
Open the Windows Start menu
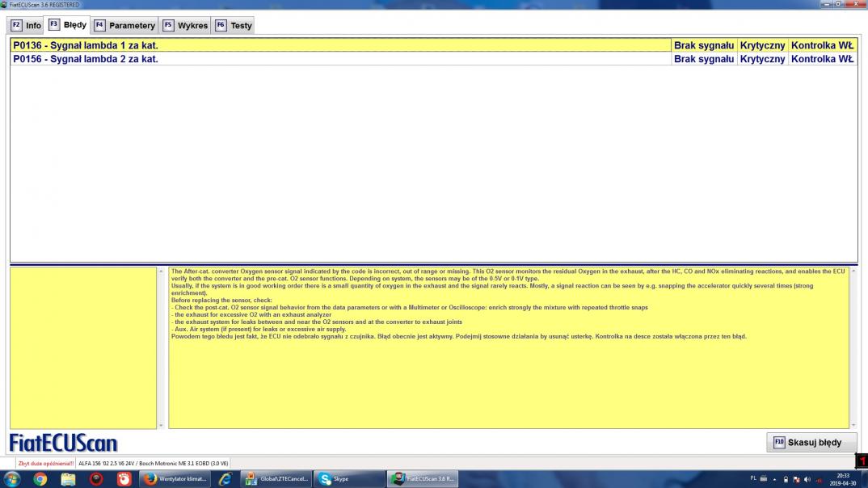(11, 478)
